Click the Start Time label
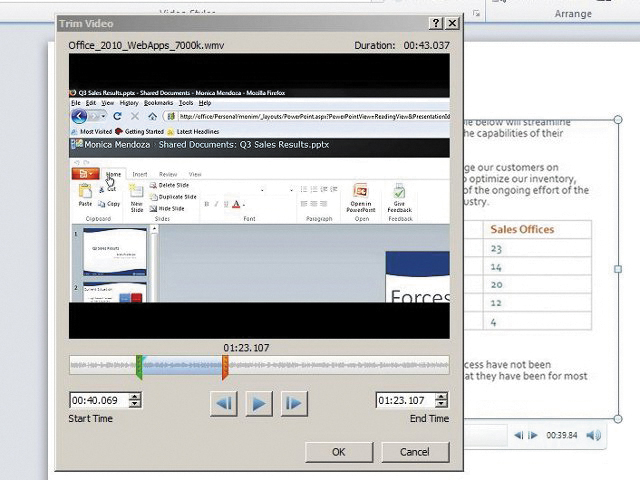This screenshot has width=640, height=480. tap(90, 419)
